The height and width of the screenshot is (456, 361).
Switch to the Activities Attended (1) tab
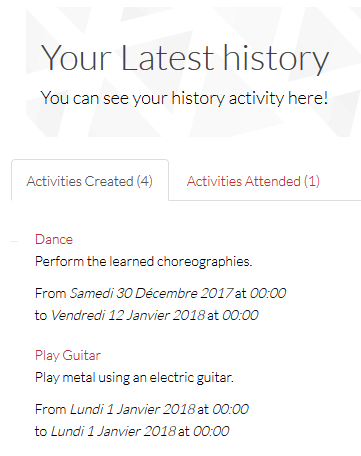coord(253,181)
